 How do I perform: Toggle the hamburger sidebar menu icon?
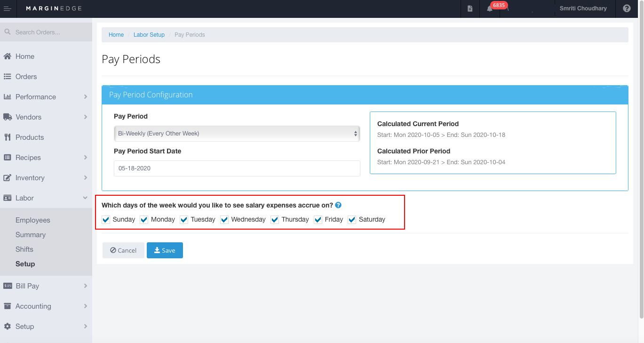pos(8,8)
